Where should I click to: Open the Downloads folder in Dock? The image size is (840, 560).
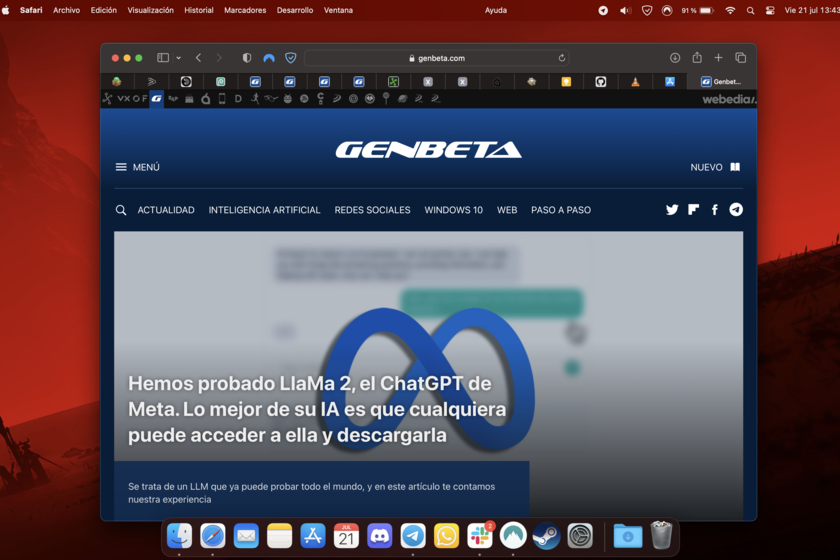[x=628, y=536]
